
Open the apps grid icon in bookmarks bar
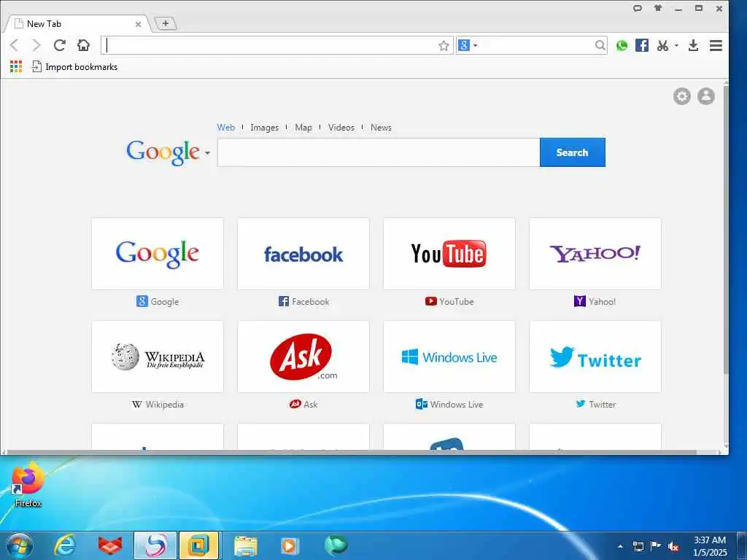point(16,66)
